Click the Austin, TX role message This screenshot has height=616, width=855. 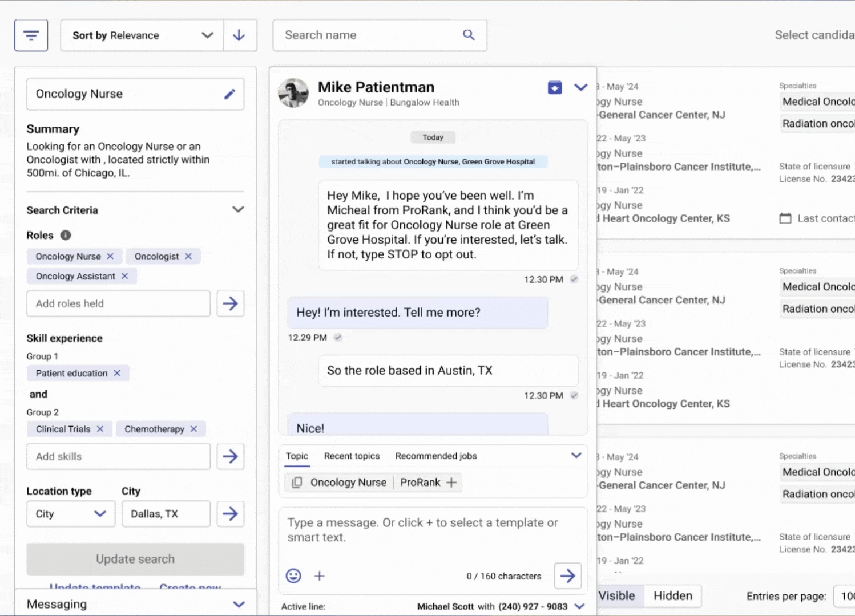coord(448,371)
